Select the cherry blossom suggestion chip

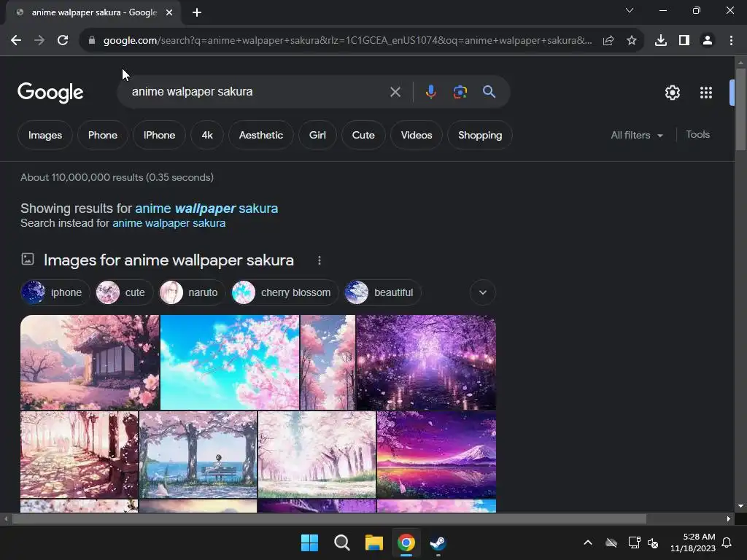[284, 292]
